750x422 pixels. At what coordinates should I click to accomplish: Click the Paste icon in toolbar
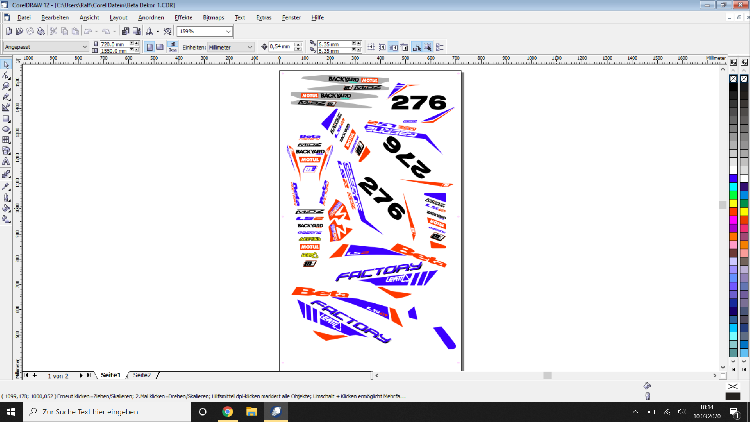pyautogui.click(x=76, y=31)
